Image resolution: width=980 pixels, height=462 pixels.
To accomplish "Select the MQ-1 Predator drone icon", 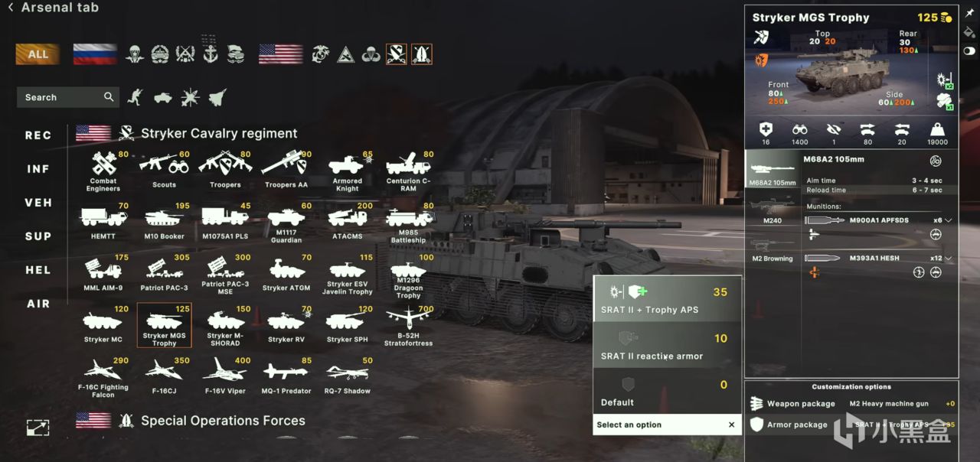I will [x=286, y=376].
